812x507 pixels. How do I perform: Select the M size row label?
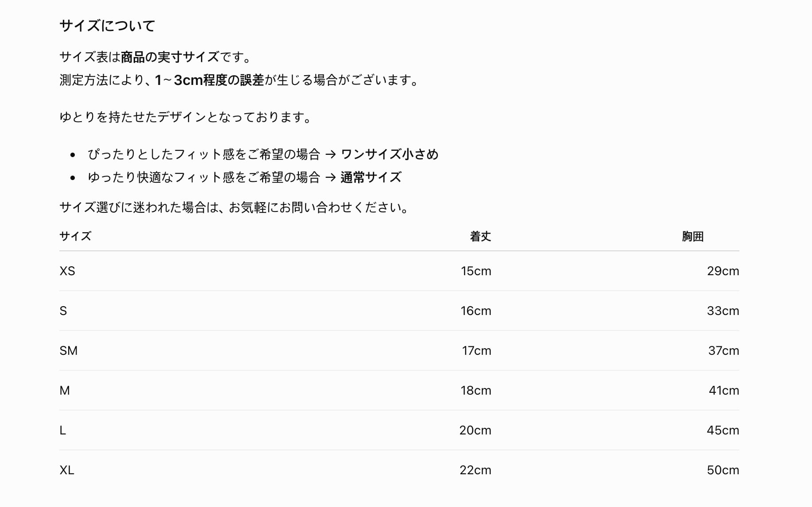pos(65,390)
